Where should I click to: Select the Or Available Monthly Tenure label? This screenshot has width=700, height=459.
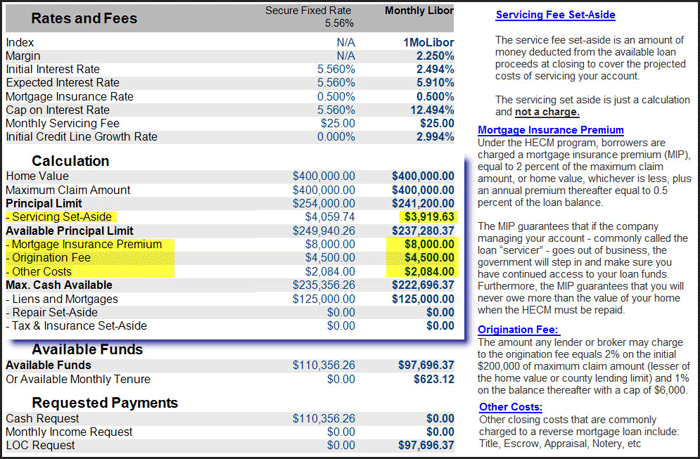point(78,379)
